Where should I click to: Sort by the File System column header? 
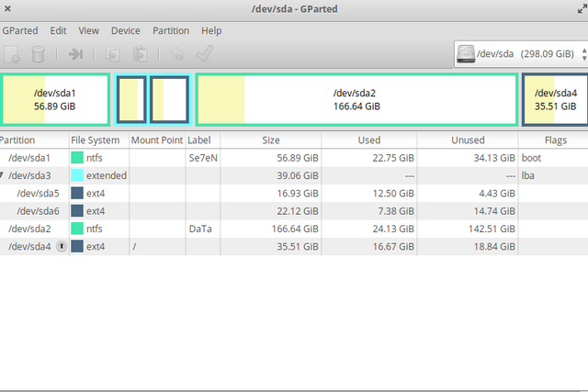[x=98, y=140]
